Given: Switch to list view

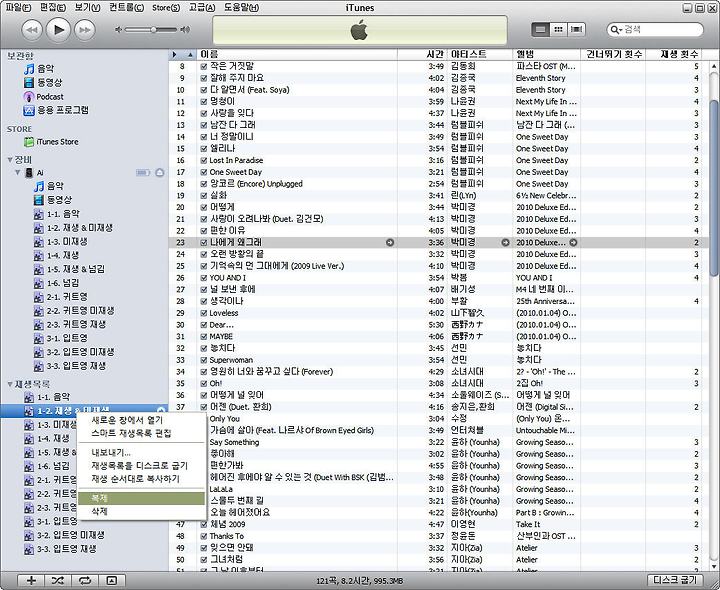Looking at the screenshot, I should click(540, 29).
